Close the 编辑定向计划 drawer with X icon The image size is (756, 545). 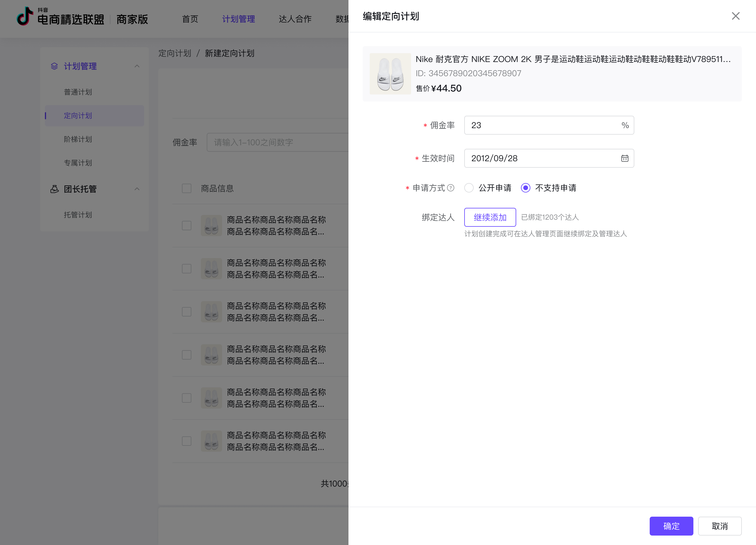(735, 16)
